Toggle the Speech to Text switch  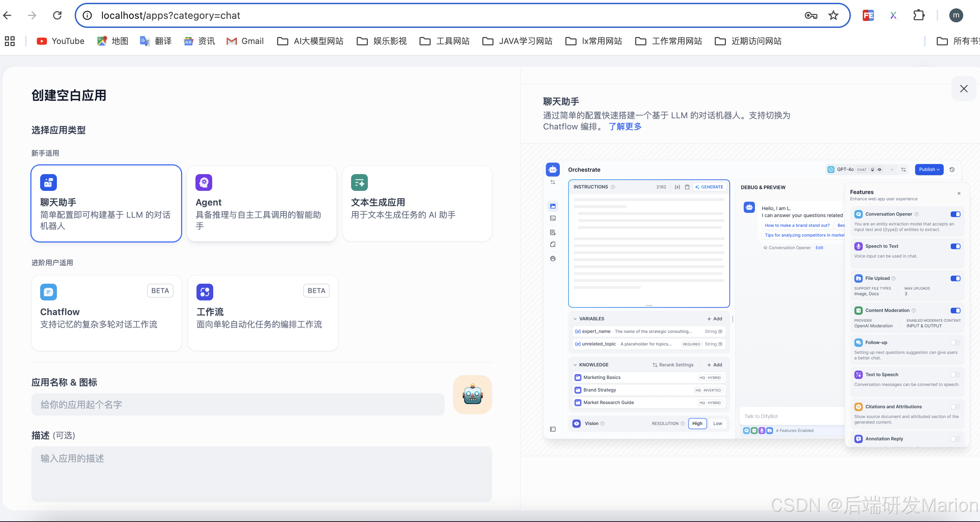pyautogui.click(x=955, y=246)
